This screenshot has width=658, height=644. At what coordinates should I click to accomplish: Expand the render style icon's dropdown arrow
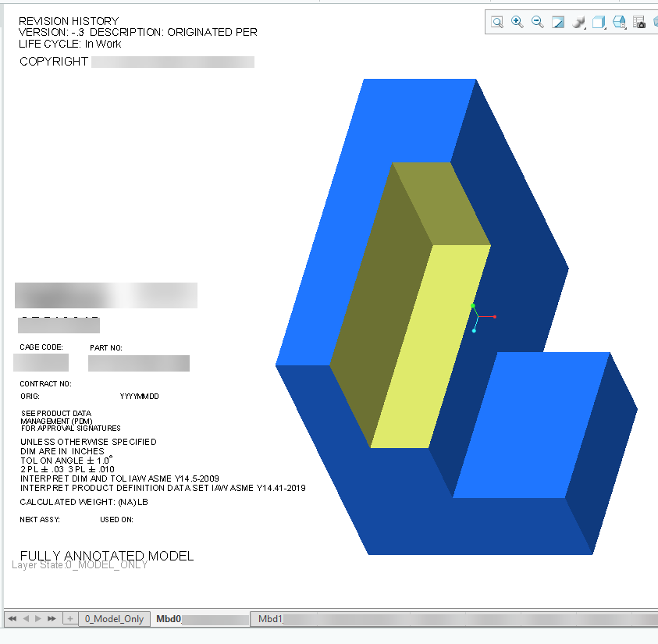(584, 28)
